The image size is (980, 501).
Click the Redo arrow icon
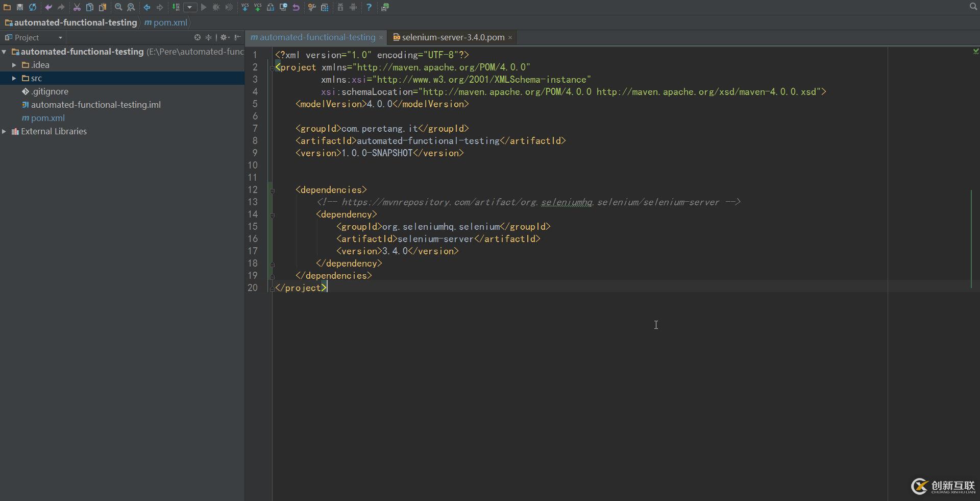pyautogui.click(x=61, y=7)
